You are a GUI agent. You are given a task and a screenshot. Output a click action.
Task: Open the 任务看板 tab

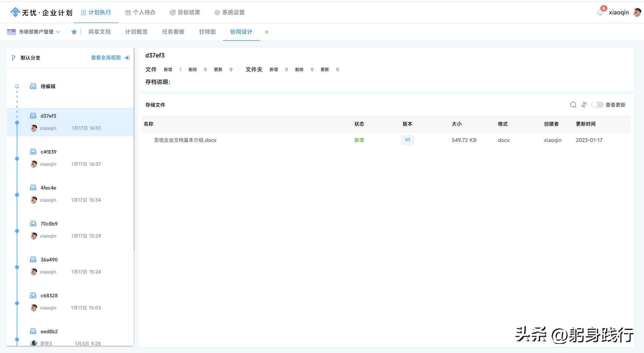pyautogui.click(x=173, y=32)
